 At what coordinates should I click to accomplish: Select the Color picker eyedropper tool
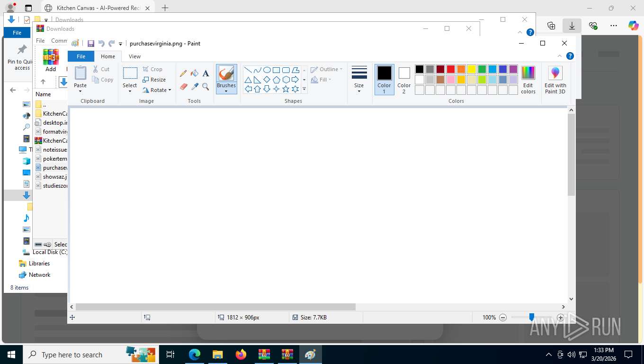(195, 86)
